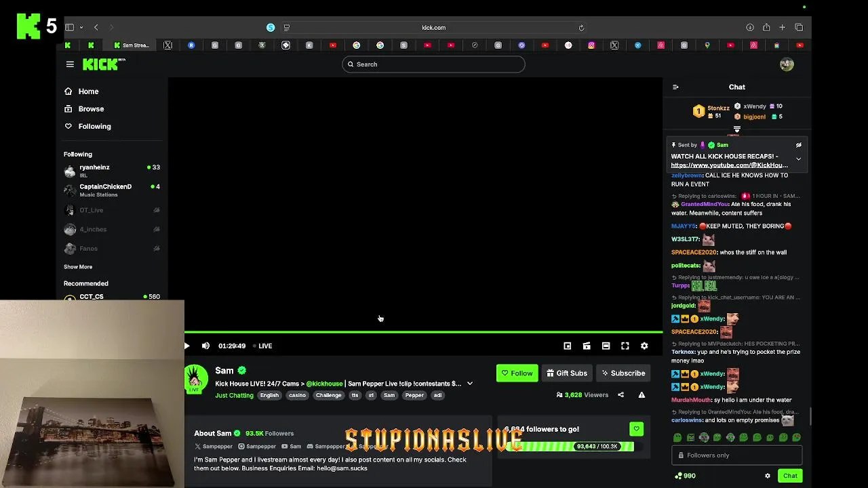Open chat settings gear

click(x=768, y=476)
